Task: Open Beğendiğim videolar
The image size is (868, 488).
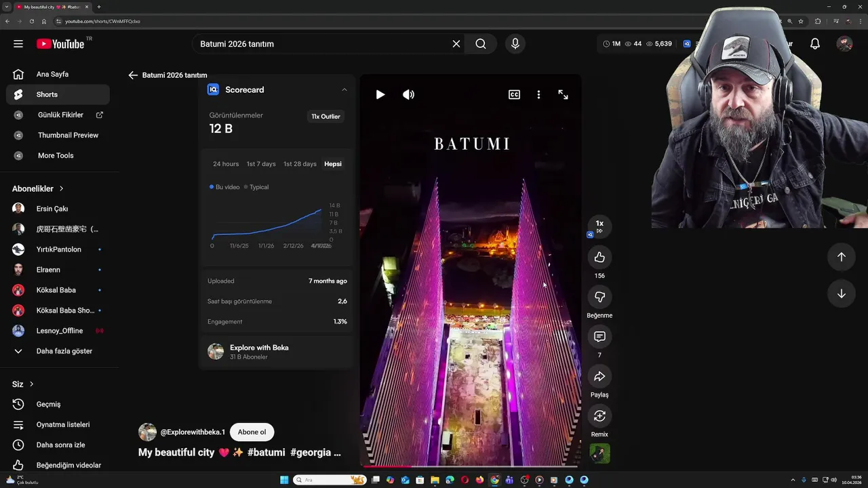Action: pyautogui.click(x=58, y=466)
